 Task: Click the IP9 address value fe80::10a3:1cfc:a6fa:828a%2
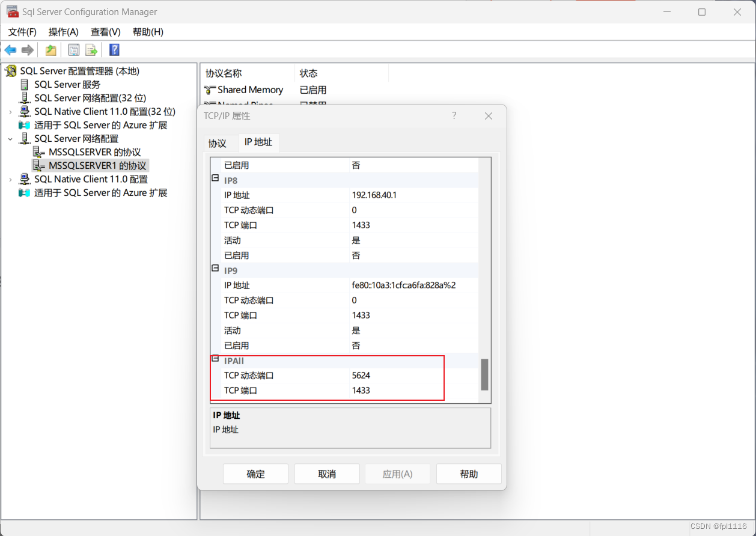click(404, 285)
